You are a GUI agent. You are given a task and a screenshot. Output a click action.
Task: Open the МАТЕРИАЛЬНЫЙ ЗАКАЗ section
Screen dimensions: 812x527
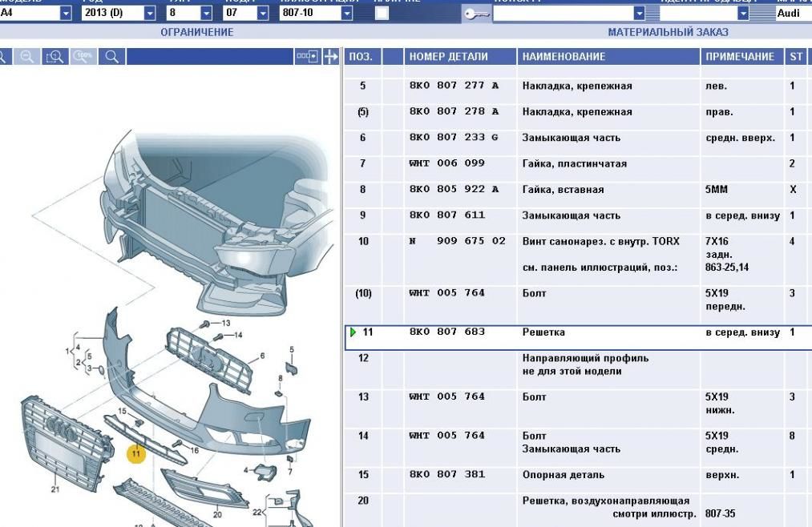pyautogui.click(x=668, y=32)
